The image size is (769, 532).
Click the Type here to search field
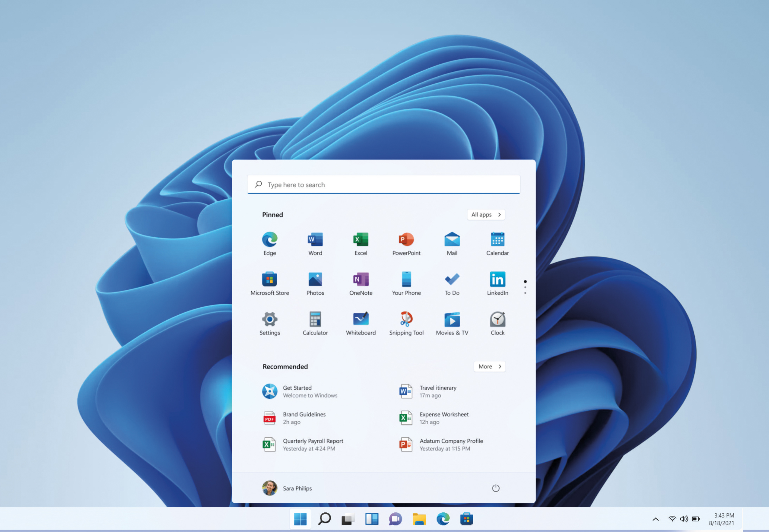[x=383, y=184]
